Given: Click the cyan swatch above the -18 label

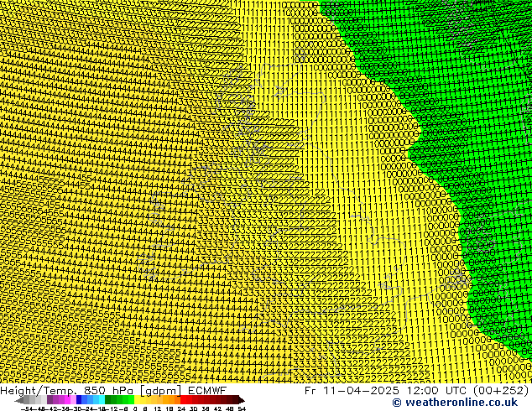Looking at the screenshot, I should [102, 400].
